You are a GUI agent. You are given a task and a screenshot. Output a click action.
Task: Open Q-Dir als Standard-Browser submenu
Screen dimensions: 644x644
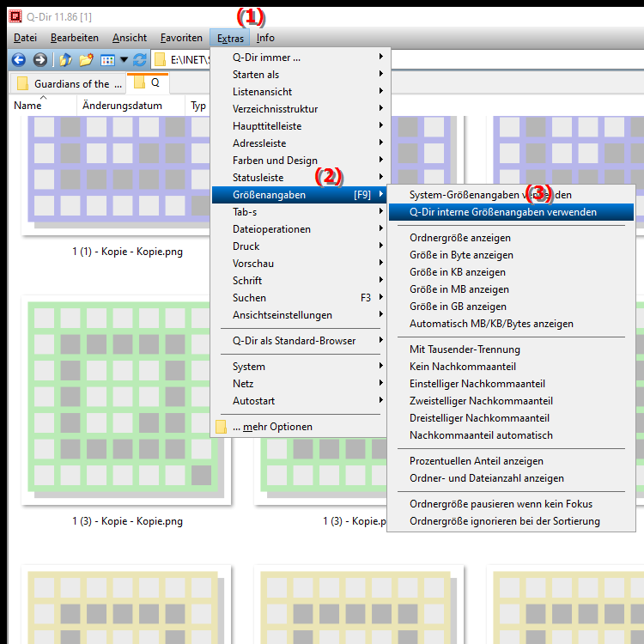[299, 341]
